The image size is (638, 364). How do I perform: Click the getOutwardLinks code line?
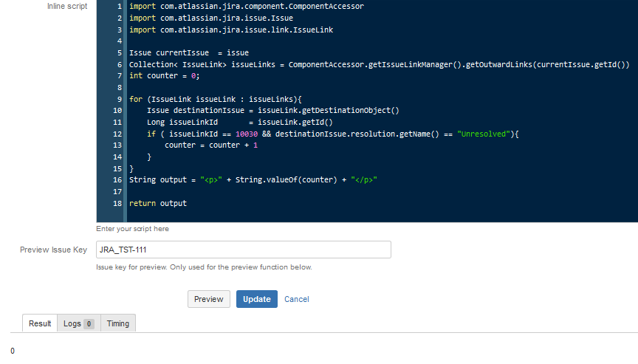[380, 64]
